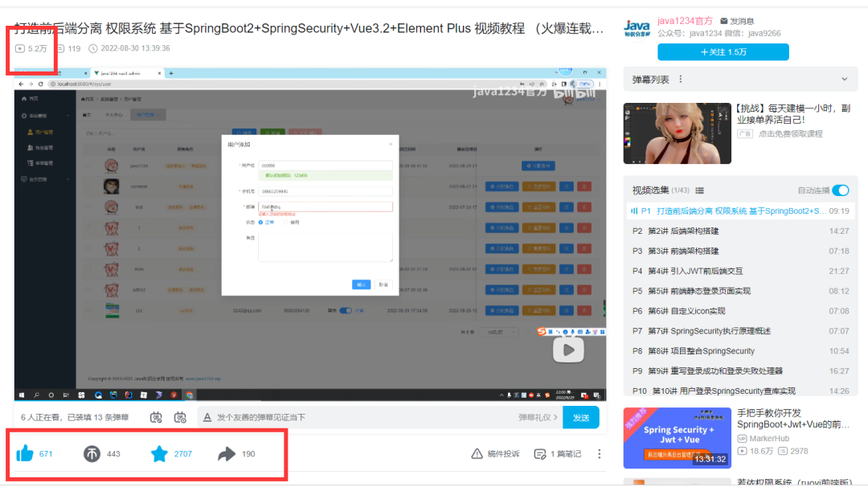Open danmaku font style 'A' icon
This screenshot has width=868, height=487.
207,417
